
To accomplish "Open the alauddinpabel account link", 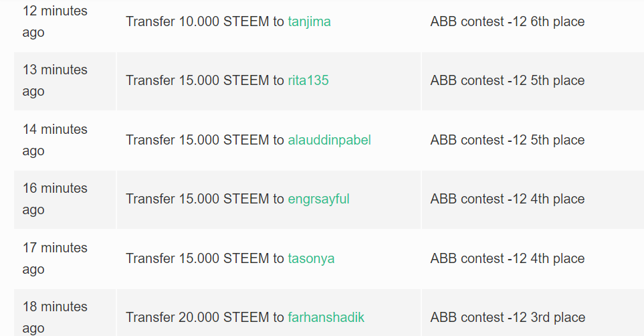I will [330, 140].
